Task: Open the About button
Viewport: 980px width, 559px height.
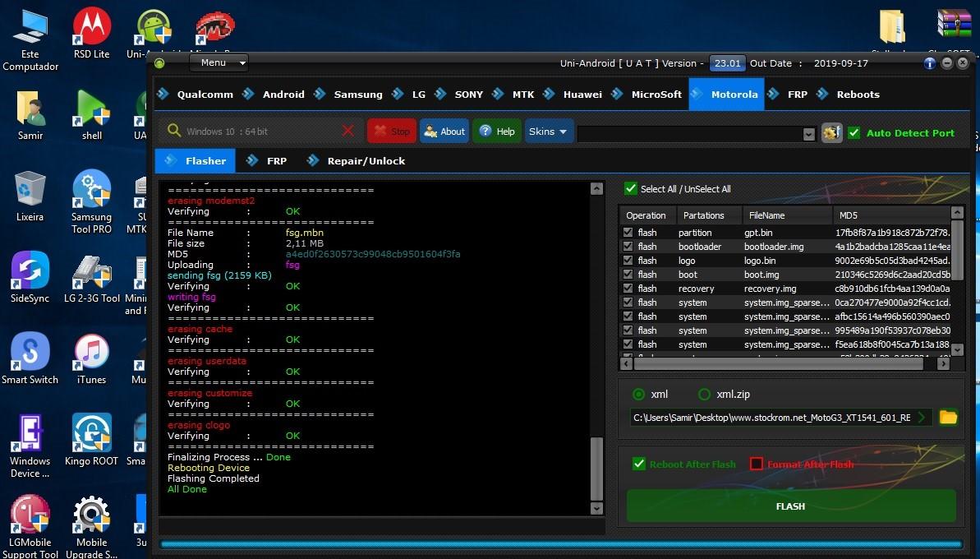Action: 444,132
